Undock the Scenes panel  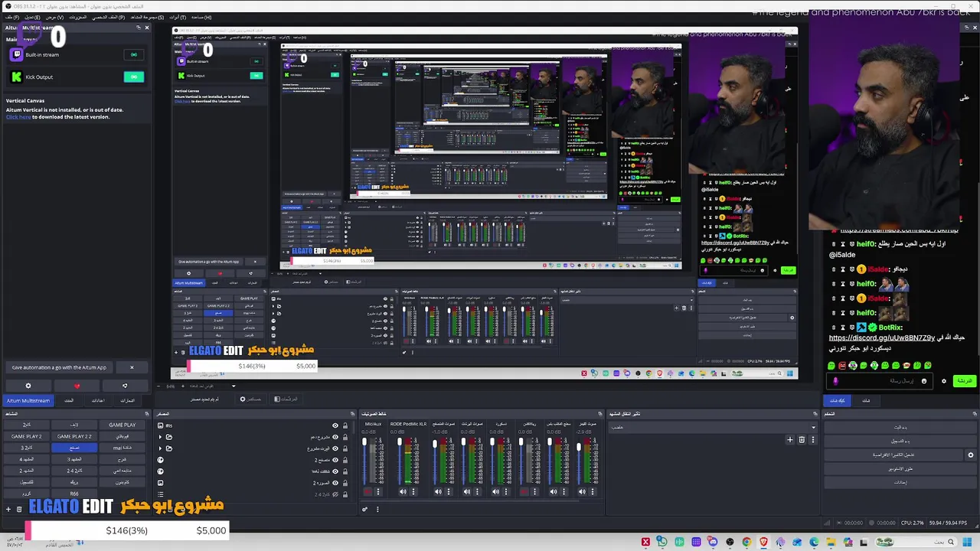coord(148,414)
